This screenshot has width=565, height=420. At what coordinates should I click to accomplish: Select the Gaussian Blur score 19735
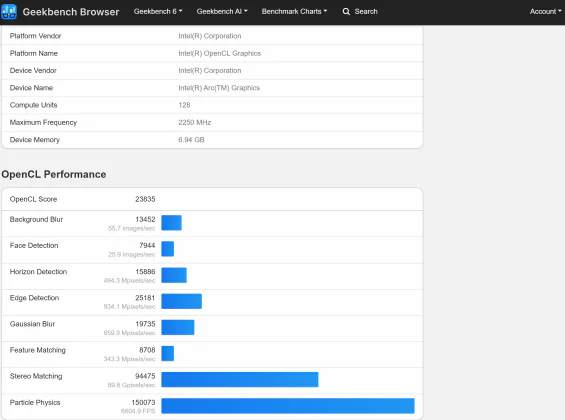click(145, 324)
